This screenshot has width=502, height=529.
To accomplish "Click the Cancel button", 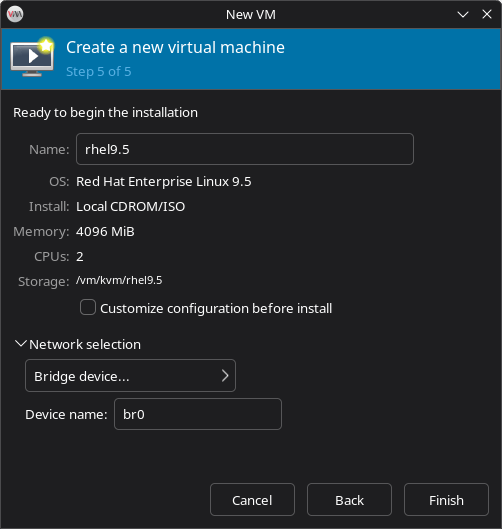I will [x=252, y=500].
